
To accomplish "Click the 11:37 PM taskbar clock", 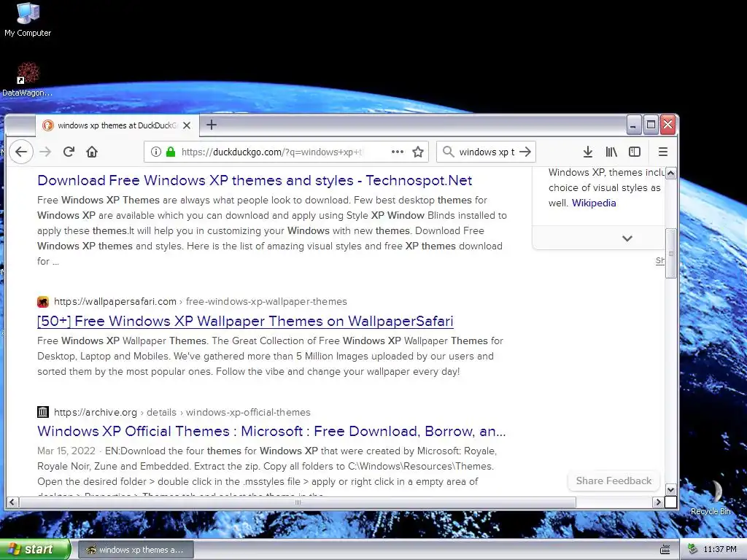I will coord(720,550).
